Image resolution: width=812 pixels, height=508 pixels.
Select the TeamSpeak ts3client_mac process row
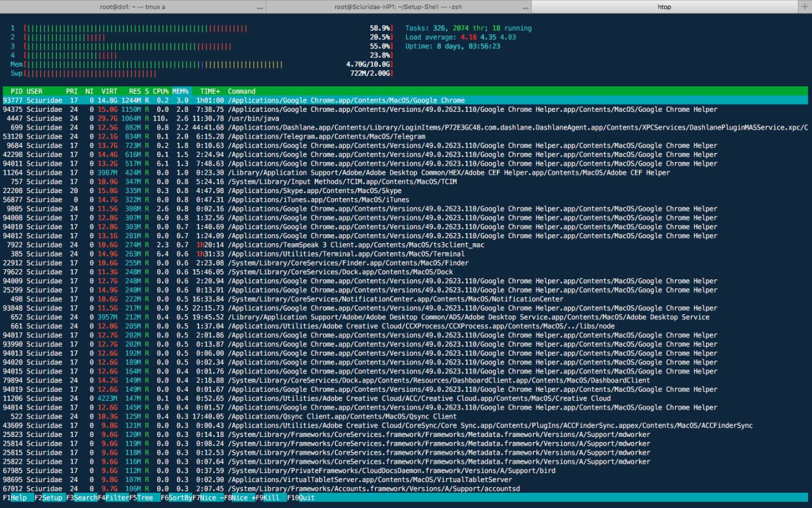coord(406,244)
